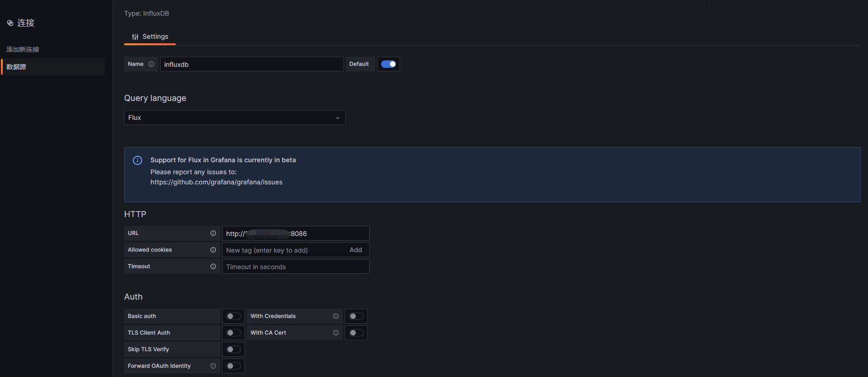Click the Timeout in seconds field
868x377 pixels.
pyautogui.click(x=296, y=266)
